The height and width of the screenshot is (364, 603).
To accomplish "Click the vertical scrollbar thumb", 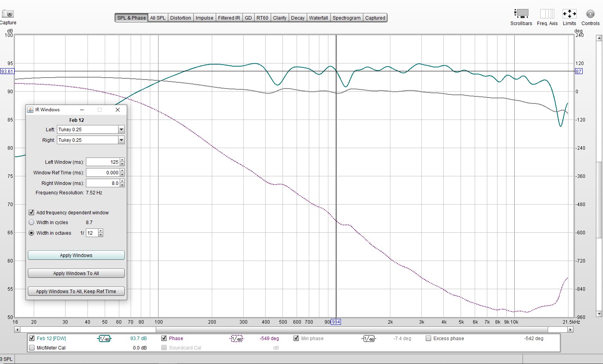I will pos(599,199).
